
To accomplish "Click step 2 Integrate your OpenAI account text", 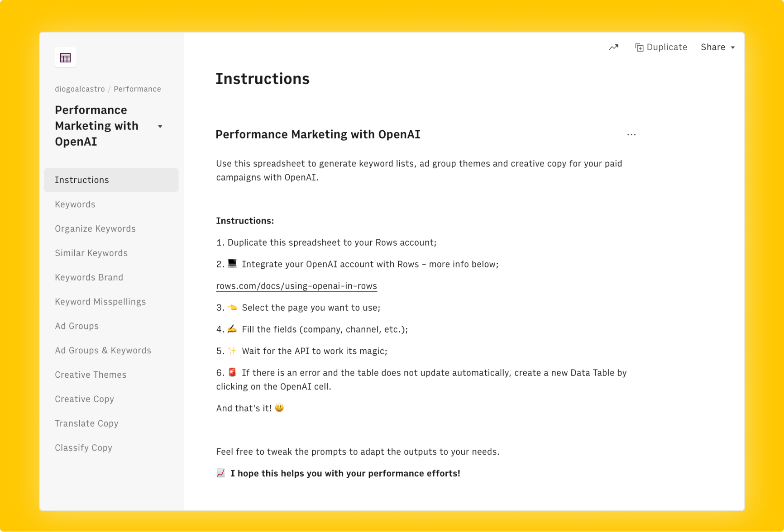I will pos(357,264).
